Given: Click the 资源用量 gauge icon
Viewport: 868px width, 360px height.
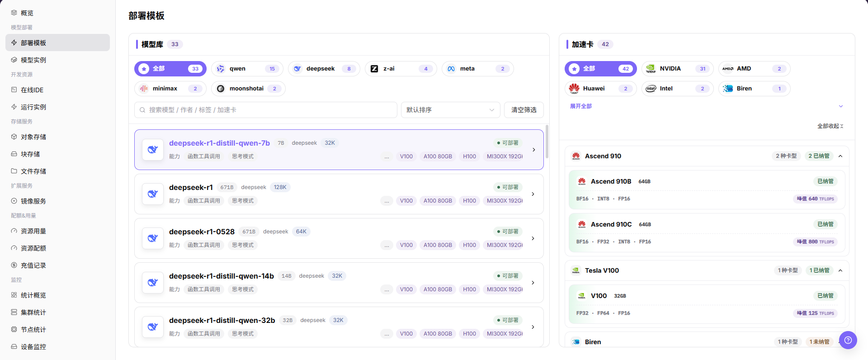Looking at the screenshot, I should [14, 231].
